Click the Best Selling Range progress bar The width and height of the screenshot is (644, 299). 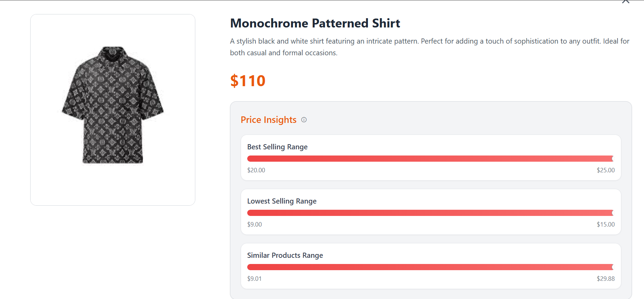430,159
